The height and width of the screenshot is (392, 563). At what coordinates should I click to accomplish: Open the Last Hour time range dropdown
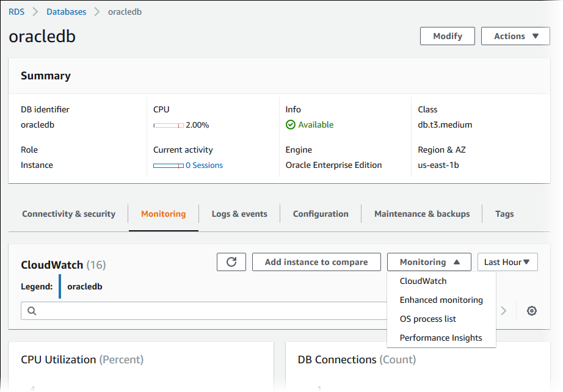507,262
